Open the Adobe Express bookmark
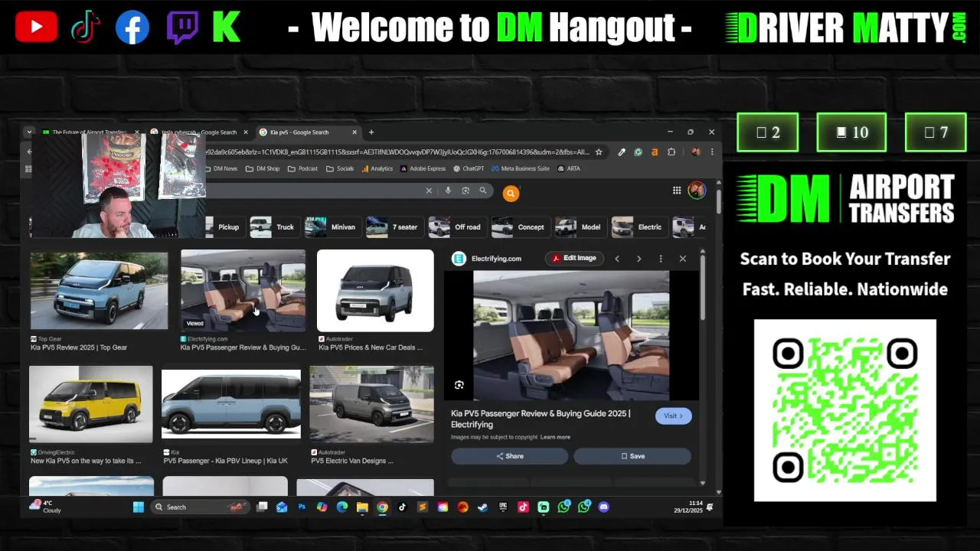Viewport: 980px width, 551px height. coord(423,168)
